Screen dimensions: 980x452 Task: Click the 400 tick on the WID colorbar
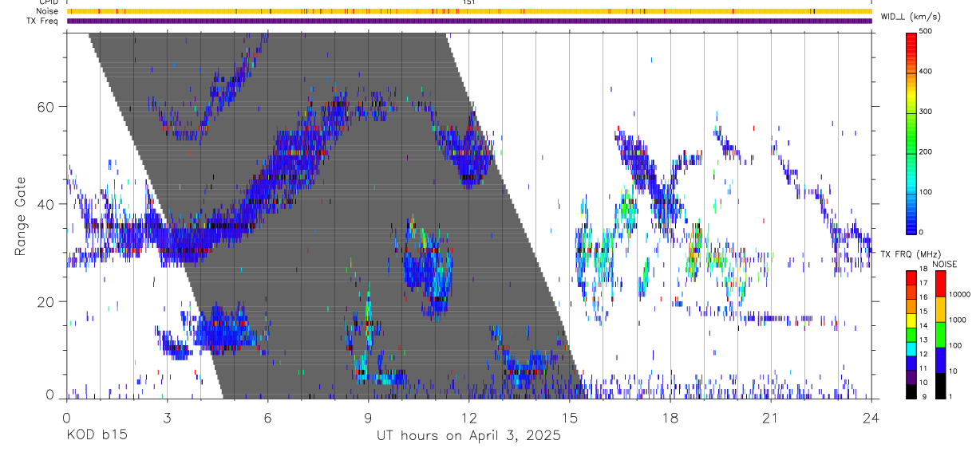[x=927, y=71]
